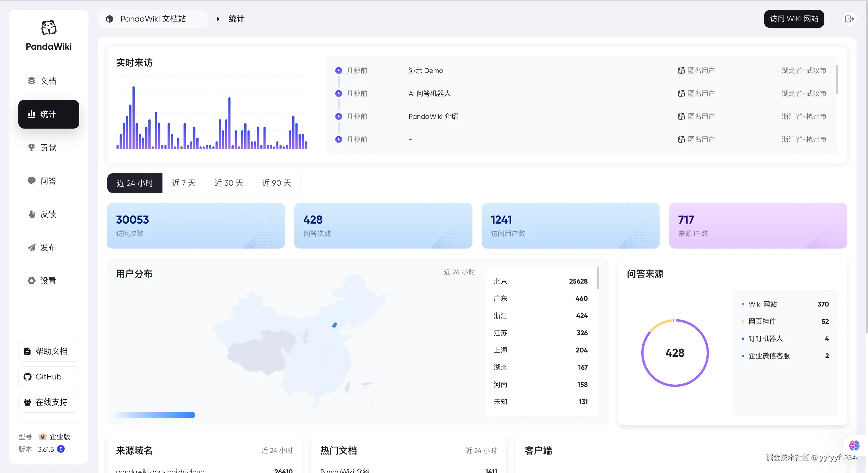Screen dimensions: 868x473
Task: Open 反馈 using the hand icon
Action: pyautogui.click(x=31, y=214)
